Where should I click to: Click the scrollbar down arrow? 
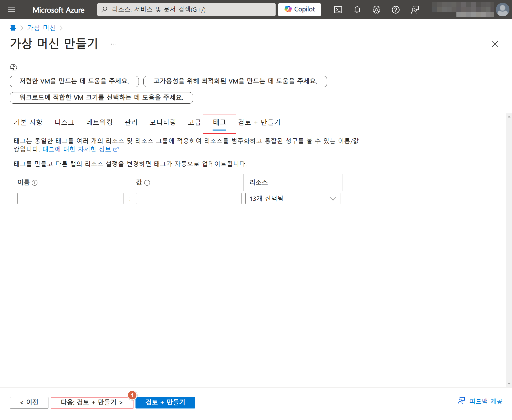(509, 384)
